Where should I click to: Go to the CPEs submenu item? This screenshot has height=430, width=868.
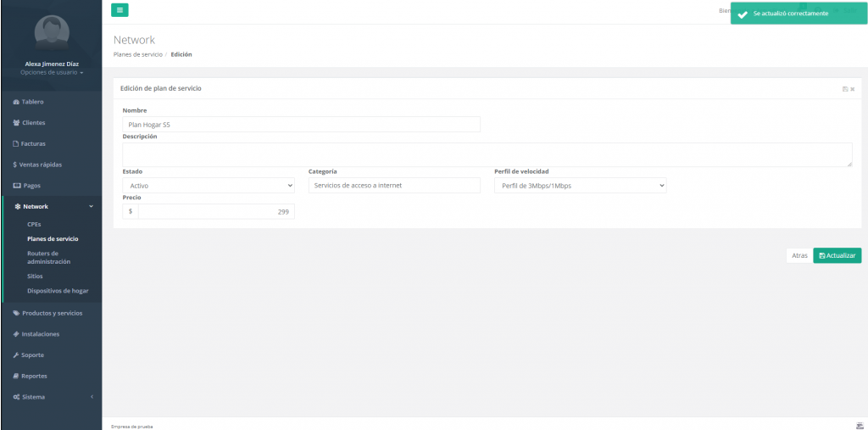point(34,225)
